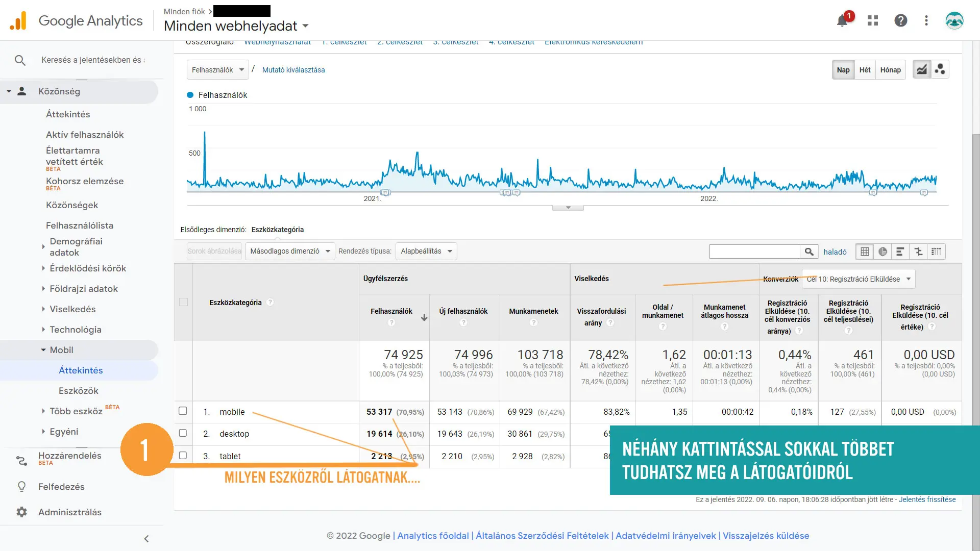Click the help question mark icon
Viewport: 980px width, 551px height.
[x=901, y=20]
